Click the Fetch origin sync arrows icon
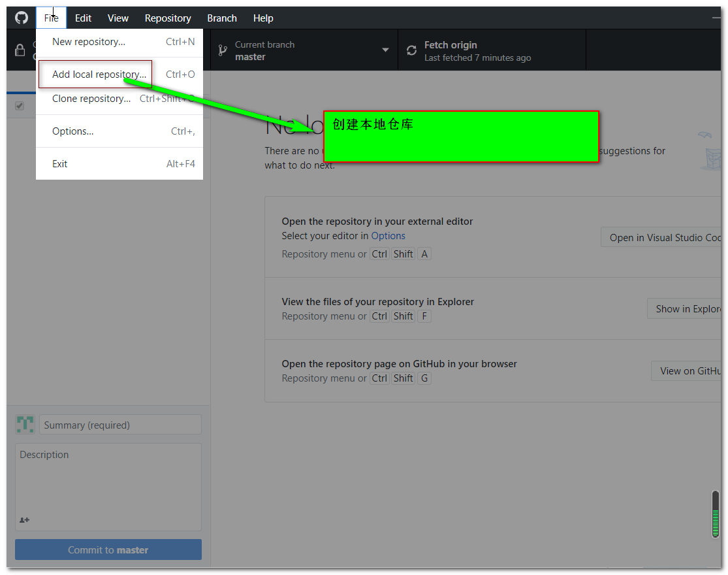 [411, 50]
